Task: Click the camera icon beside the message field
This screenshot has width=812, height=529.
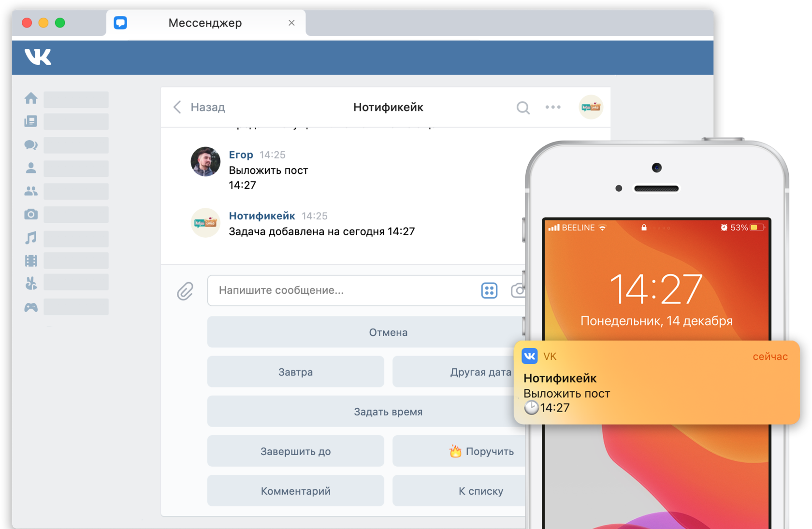Action: (518, 290)
